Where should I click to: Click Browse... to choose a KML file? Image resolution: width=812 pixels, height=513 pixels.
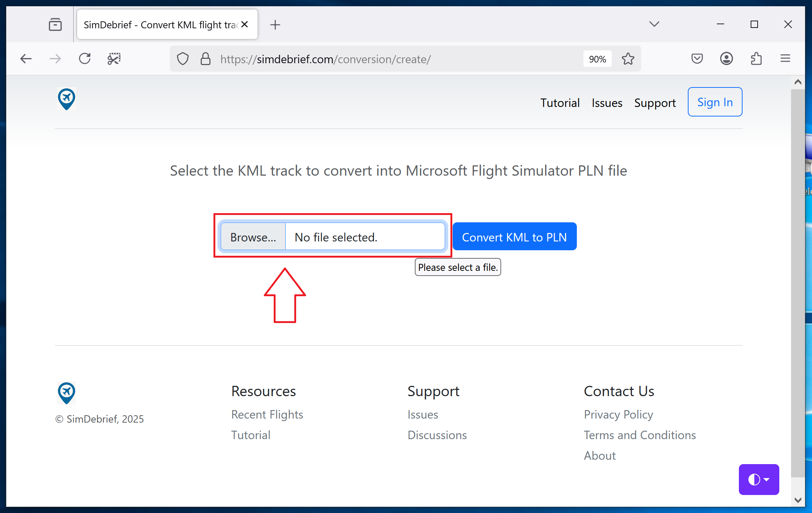click(x=253, y=237)
